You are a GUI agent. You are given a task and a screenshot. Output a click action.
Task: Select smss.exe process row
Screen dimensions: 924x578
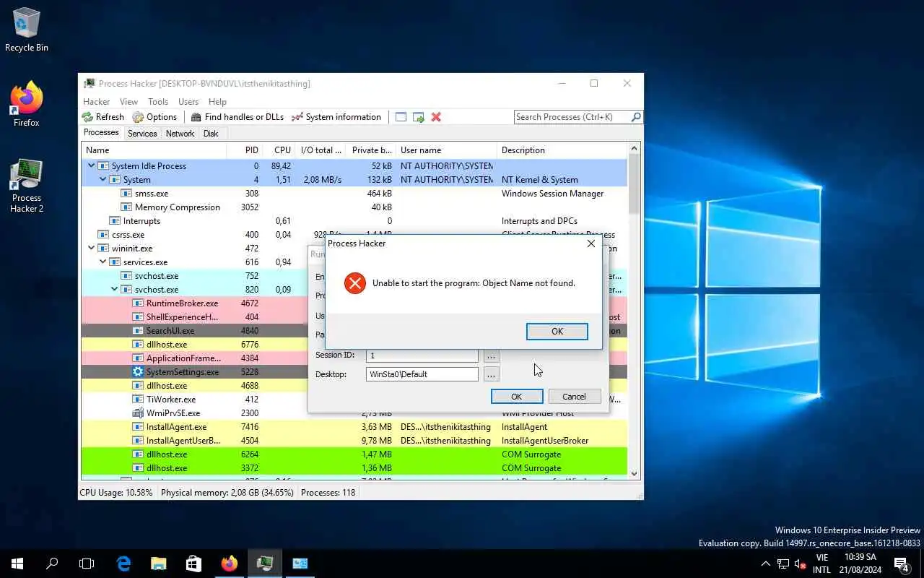coord(354,193)
